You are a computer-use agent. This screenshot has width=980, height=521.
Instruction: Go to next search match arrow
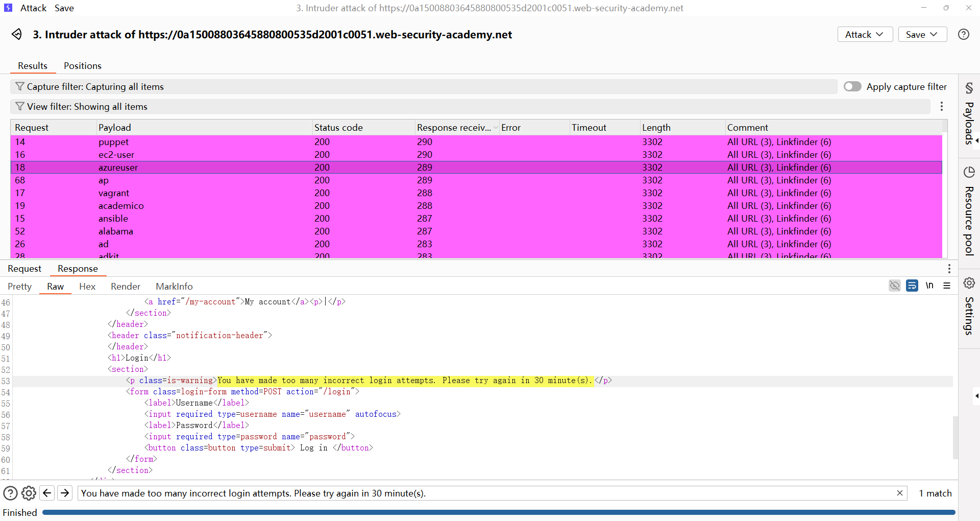[65, 493]
